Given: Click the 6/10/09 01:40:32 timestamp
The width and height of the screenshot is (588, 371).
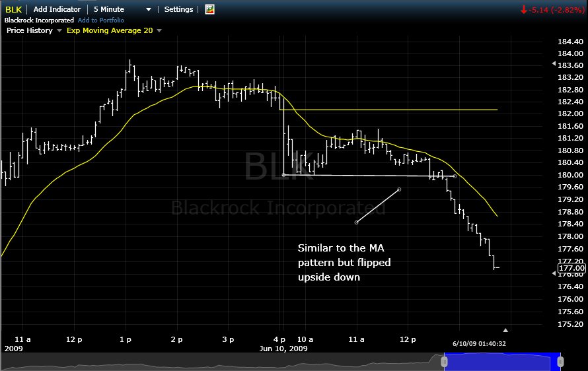Looking at the screenshot, I should (x=479, y=344).
